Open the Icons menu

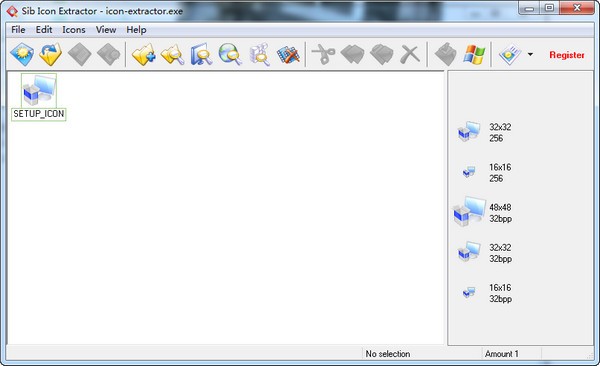[74, 30]
